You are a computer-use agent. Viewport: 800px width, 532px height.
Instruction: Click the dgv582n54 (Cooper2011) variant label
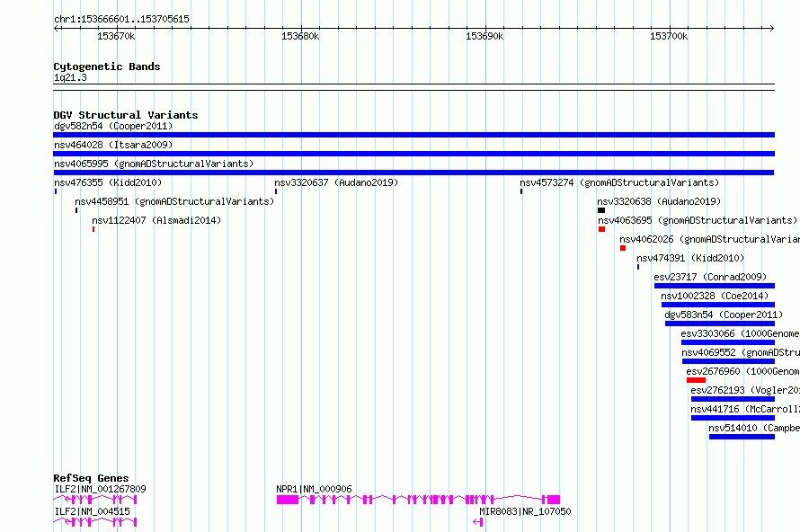point(113,126)
